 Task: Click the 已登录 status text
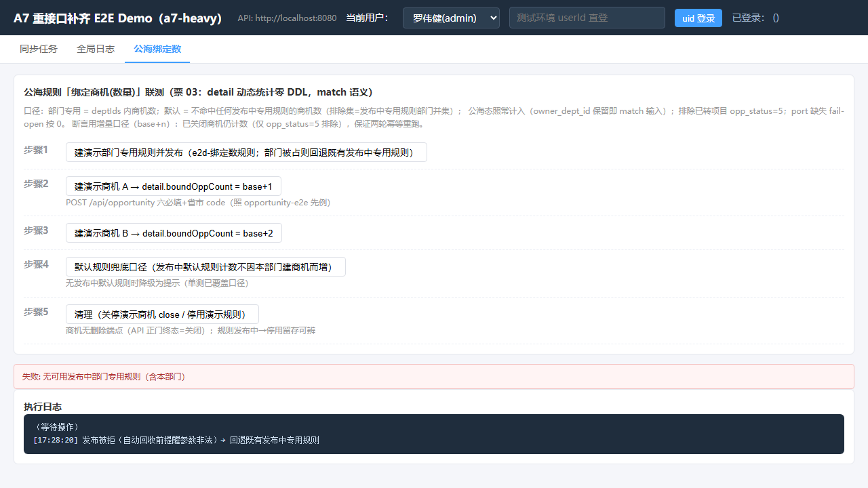pos(755,18)
